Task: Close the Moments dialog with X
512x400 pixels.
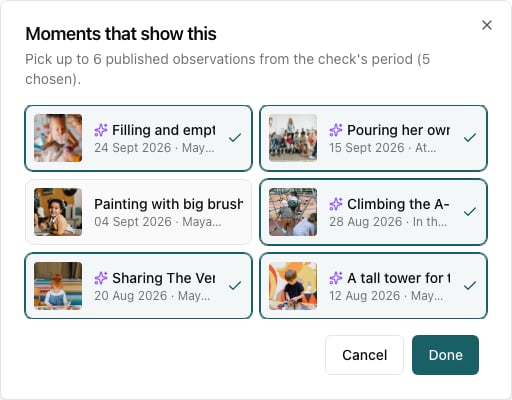Action: [x=487, y=25]
